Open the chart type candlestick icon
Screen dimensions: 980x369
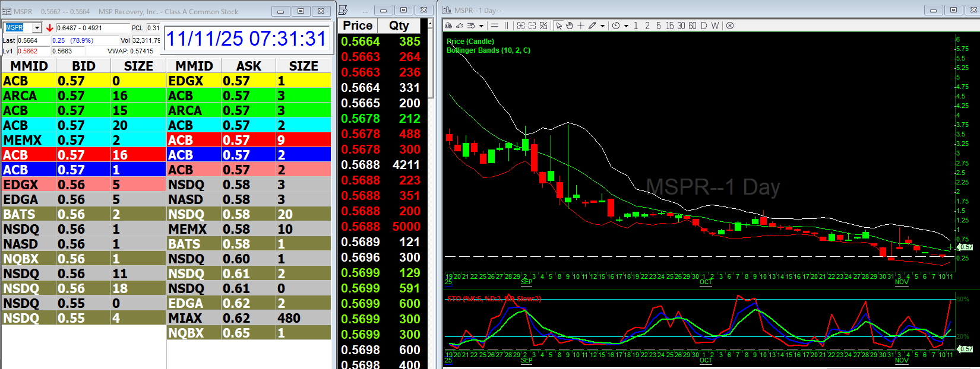click(x=448, y=26)
